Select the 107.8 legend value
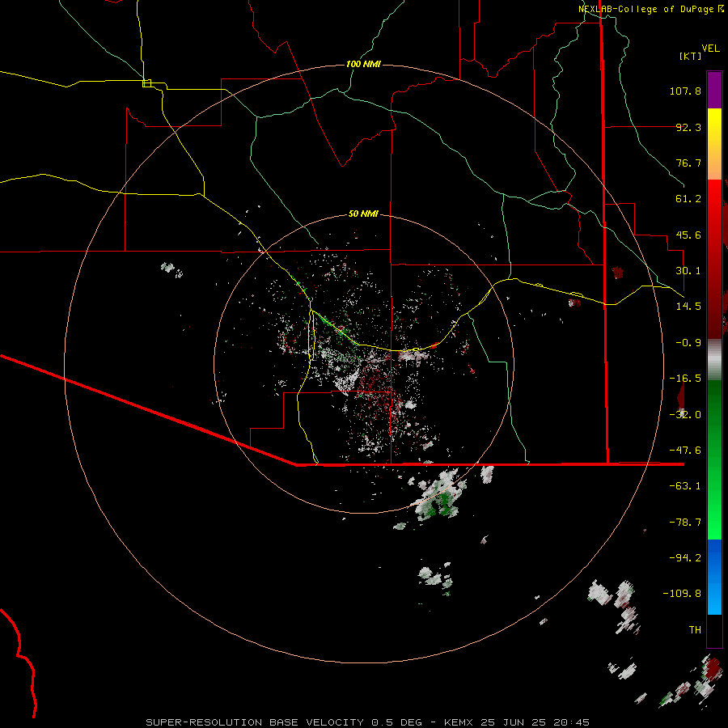Viewport: 728px width, 728px height. (x=685, y=91)
